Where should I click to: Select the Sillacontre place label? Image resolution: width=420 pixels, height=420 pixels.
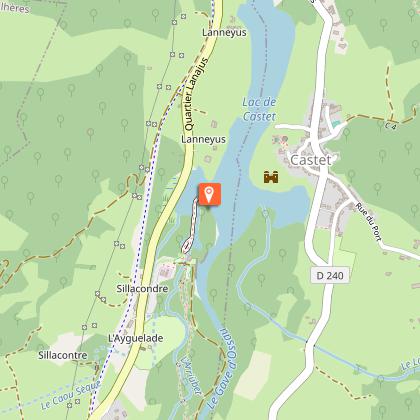pos(63,355)
